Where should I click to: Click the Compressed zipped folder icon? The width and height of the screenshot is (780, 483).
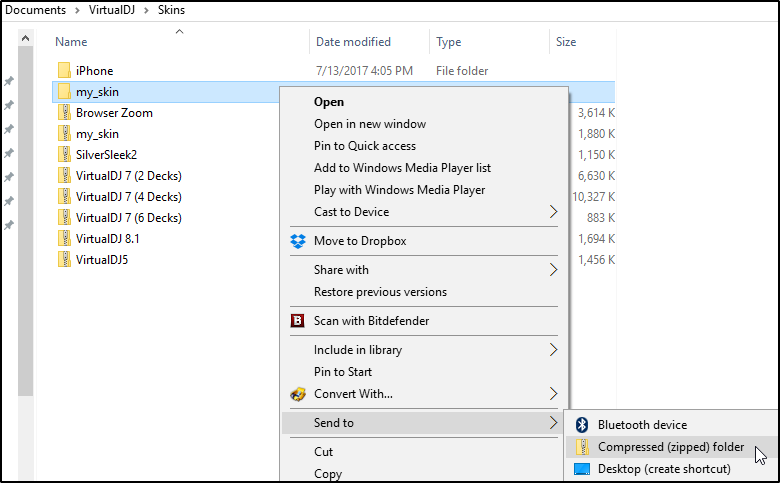(x=582, y=447)
